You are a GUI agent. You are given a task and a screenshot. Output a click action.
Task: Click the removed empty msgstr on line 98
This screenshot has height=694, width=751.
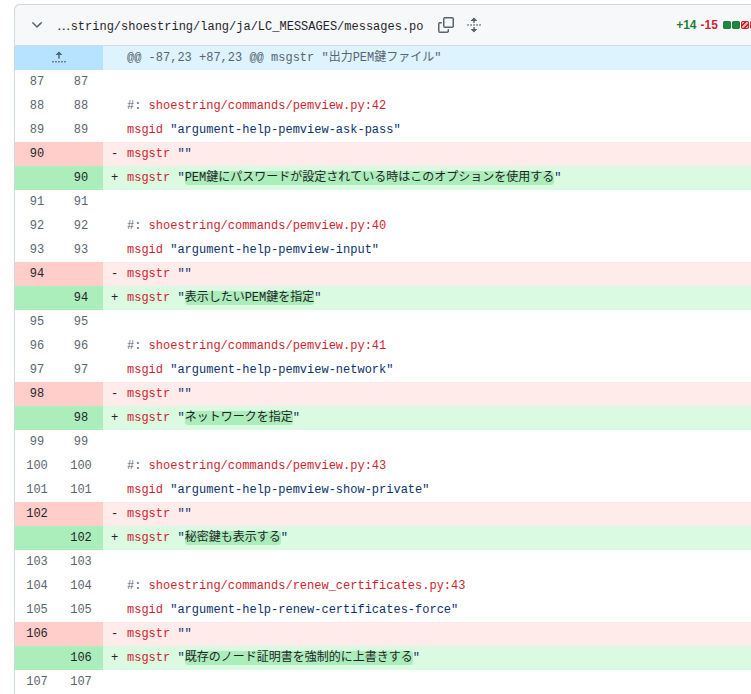tap(159, 393)
